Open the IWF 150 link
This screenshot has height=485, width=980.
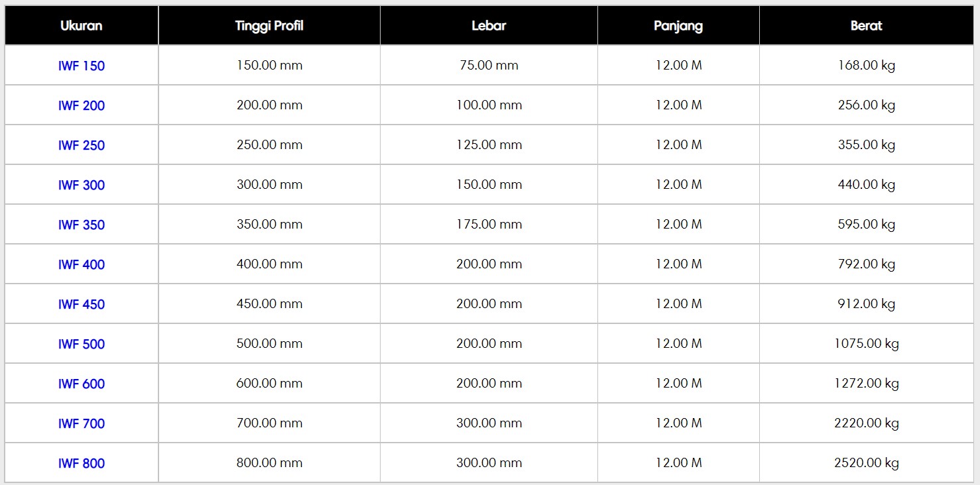pyautogui.click(x=82, y=66)
